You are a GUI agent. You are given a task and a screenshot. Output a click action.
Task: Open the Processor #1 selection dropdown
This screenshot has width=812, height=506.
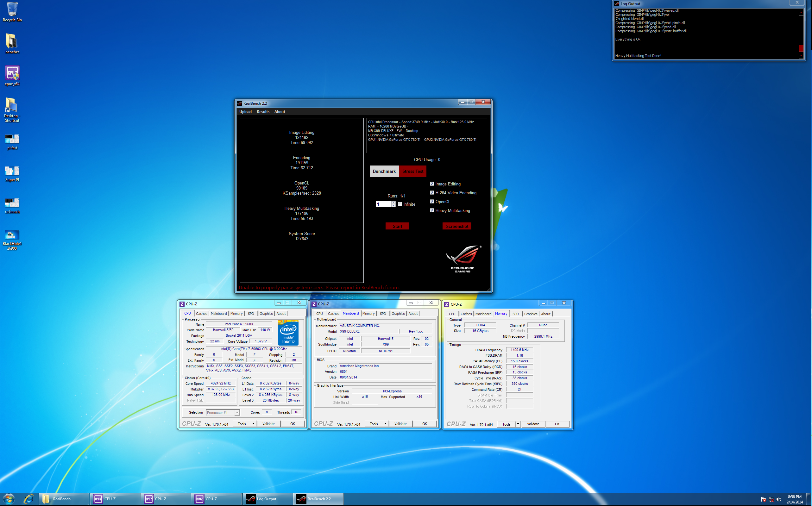coord(223,413)
